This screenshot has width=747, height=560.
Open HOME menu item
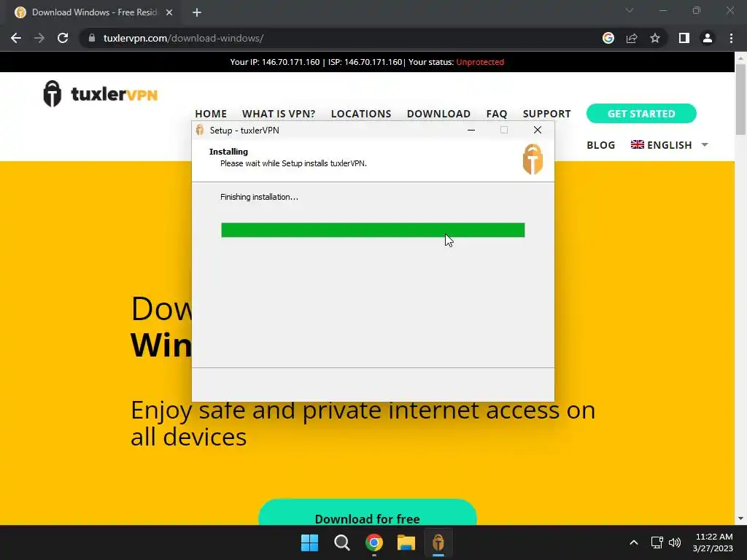[x=211, y=114]
